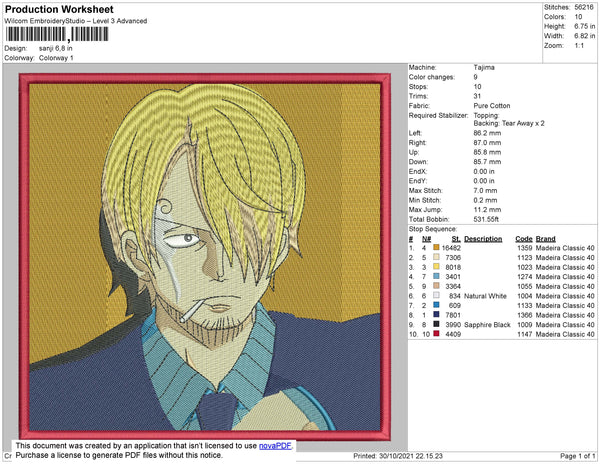The image size is (600, 464).
Task: Click stitch count 8018 in row 3
Action: [453, 267]
